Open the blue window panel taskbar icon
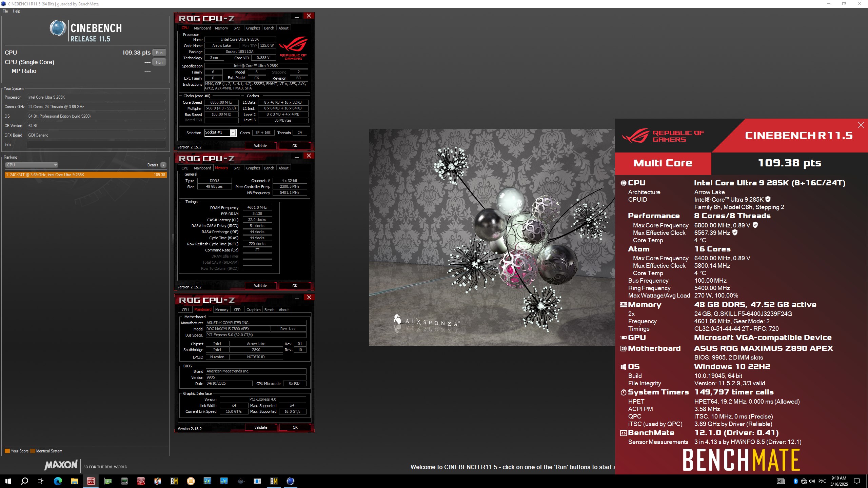This screenshot has height=488, width=868. [257, 481]
